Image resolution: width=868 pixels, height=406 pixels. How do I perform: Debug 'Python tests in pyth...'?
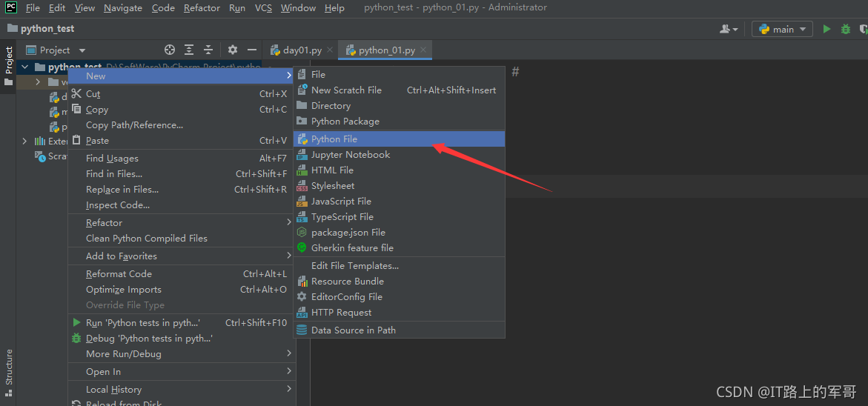click(180, 338)
